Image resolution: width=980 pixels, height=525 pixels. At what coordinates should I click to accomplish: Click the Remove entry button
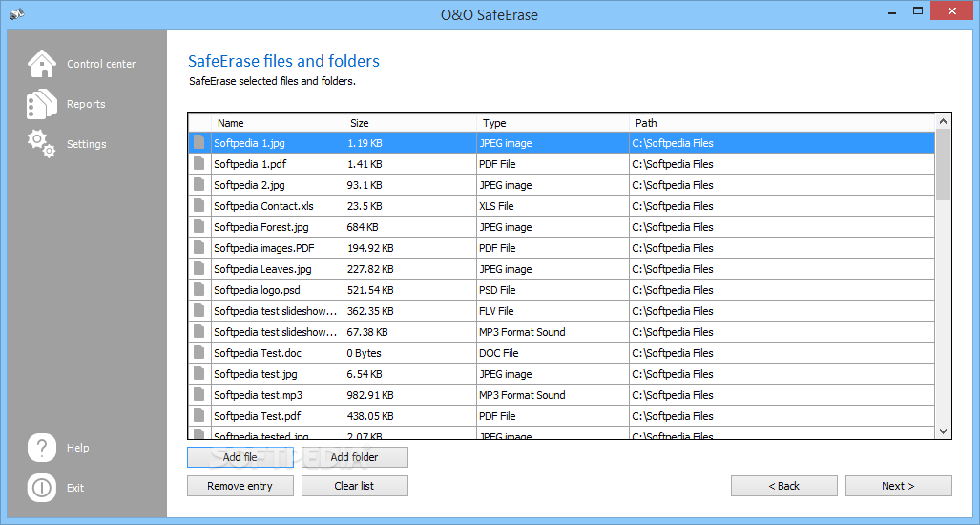(x=240, y=486)
